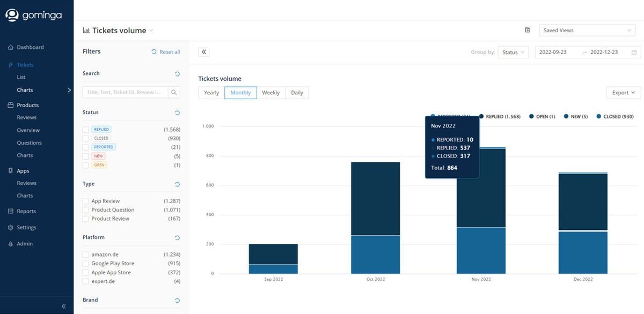
Task: Toggle the CLOSED legend color dot
Action: pyautogui.click(x=598, y=116)
